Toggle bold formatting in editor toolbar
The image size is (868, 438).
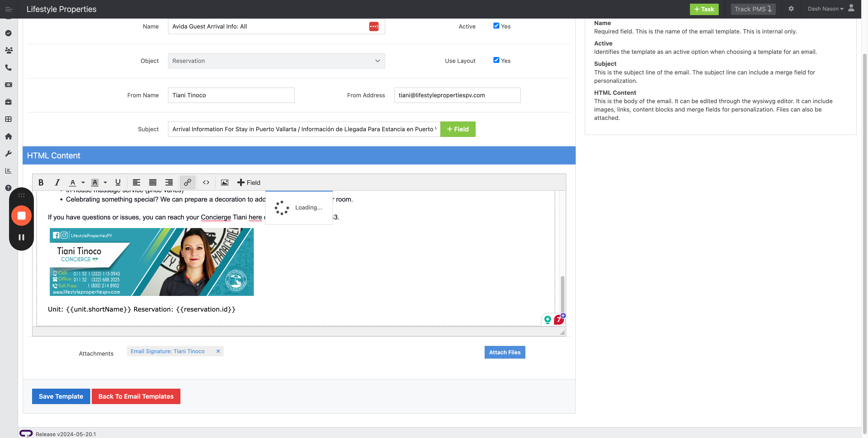41,182
